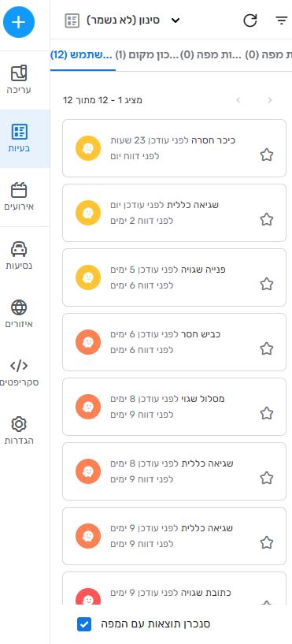Toggle the סנכרן תוצאות עם המפה checkbox
Screen dimensions: 292x644
[x=84, y=624]
